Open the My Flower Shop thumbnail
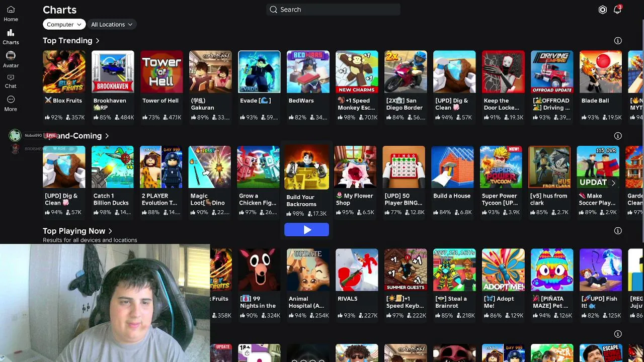Image resolution: width=644 pixels, height=362 pixels. click(x=355, y=167)
